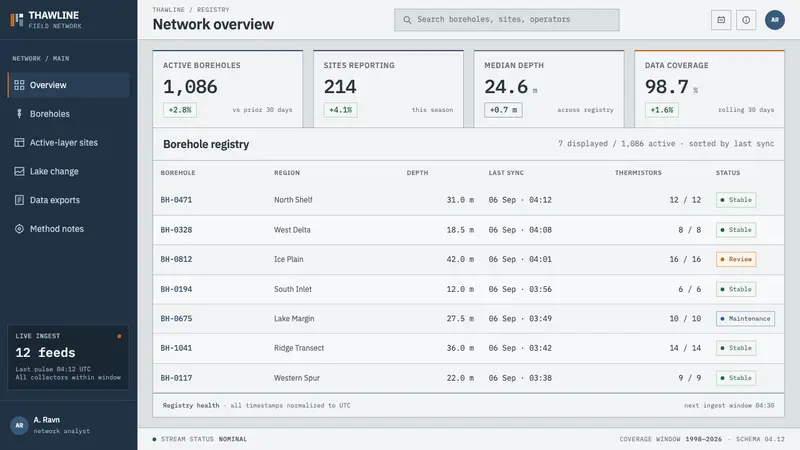800x450 pixels.
Task: Click the Ridge Transect region cell
Action: pyautogui.click(x=298, y=348)
